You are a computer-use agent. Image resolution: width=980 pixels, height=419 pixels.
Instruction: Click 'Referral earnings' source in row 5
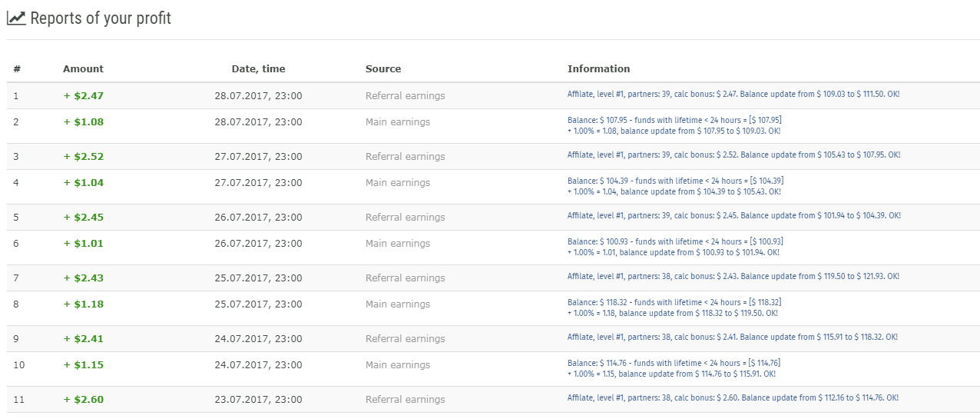click(x=405, y=218)
